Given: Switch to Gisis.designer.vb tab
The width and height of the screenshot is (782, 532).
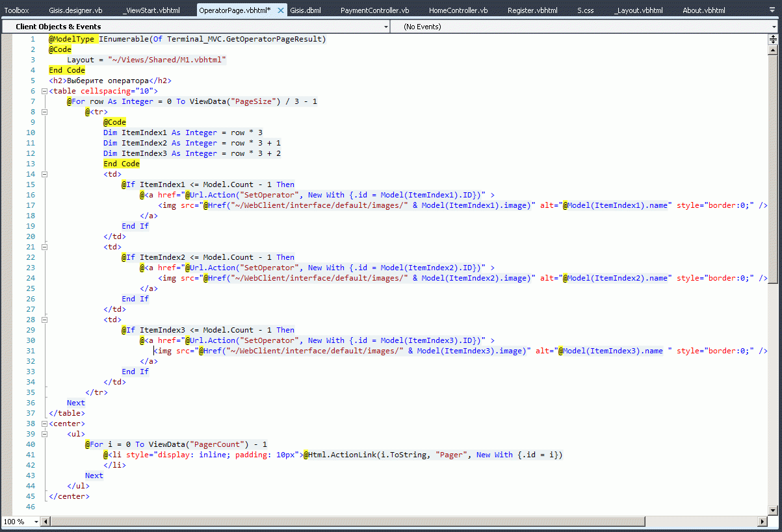Looking at the screenshot, I should [x=75, y=10].
